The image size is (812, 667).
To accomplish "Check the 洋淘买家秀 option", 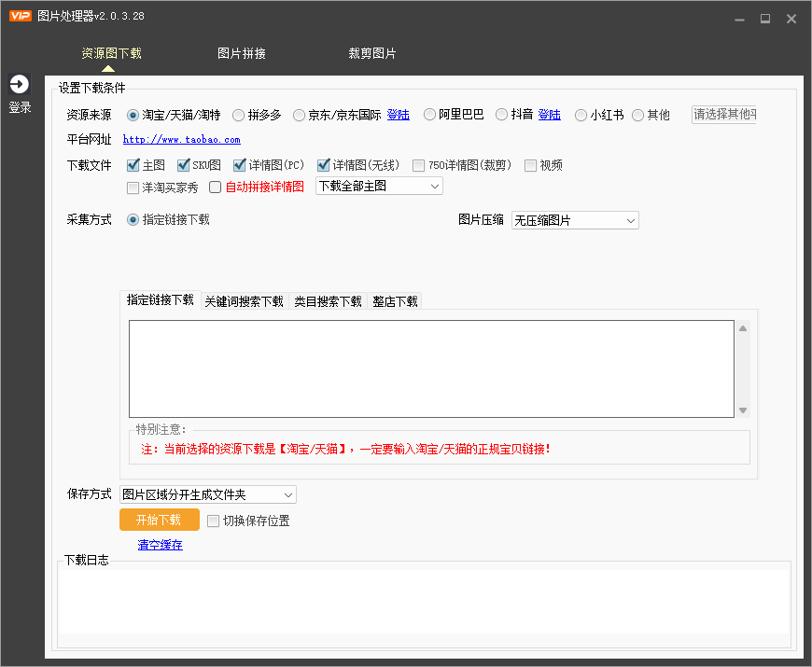I will (133, 188).
